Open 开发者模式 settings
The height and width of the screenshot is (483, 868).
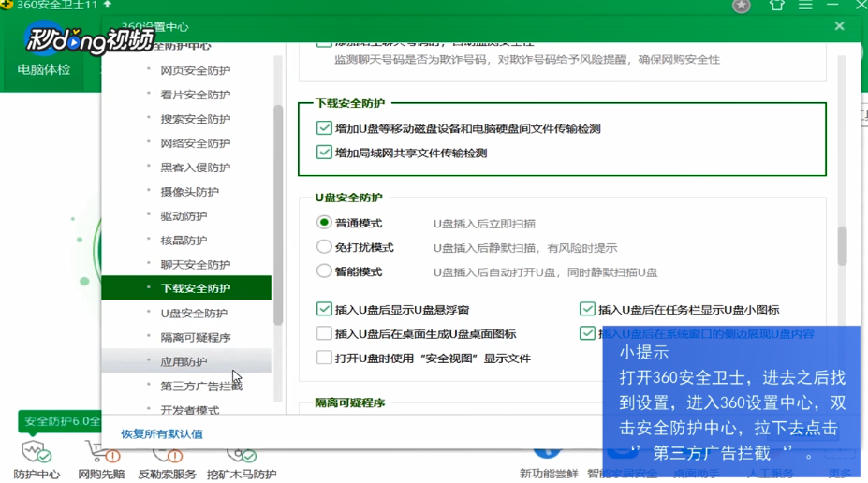pos(189,410)
